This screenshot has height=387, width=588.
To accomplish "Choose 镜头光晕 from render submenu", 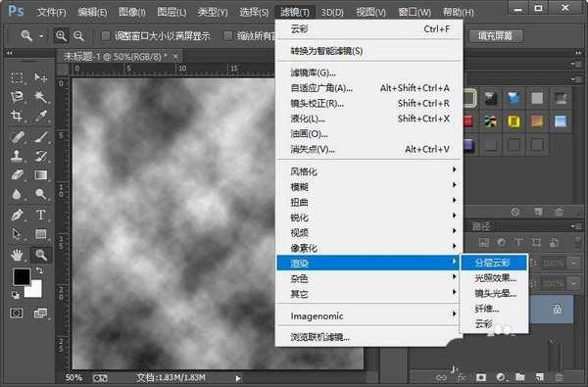I will [x=494, y=293].
